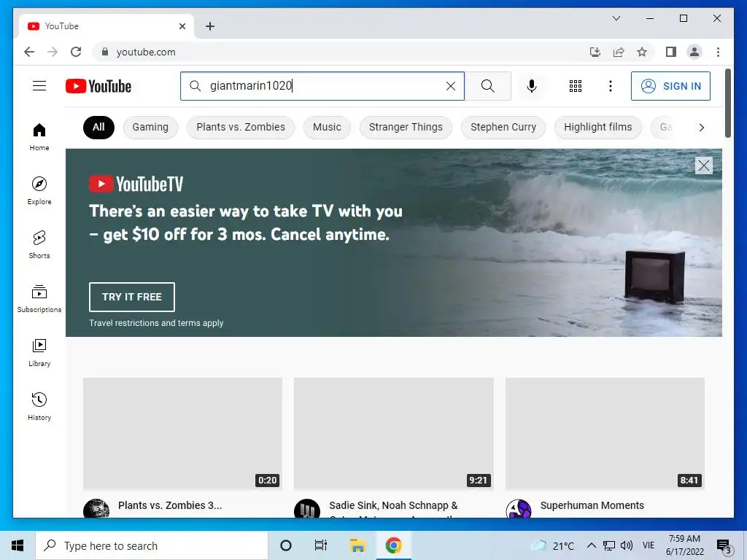Bookmark this page with star

click(x=642, y=52)
